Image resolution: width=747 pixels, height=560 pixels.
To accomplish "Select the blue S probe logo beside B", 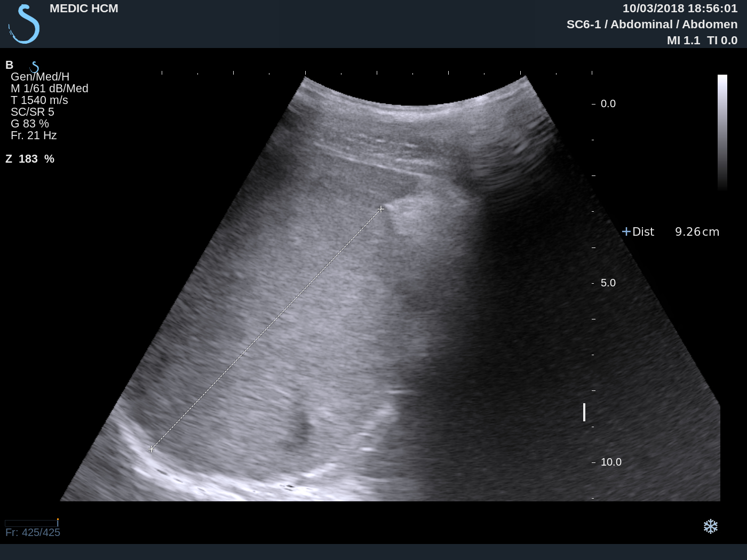I will (x=34, y=66).
